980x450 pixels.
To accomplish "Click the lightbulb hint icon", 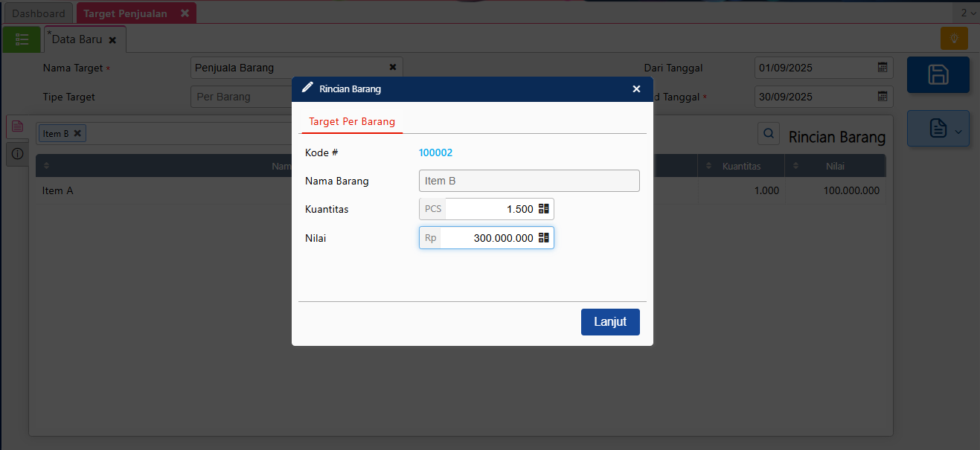I will coord(954,39).
